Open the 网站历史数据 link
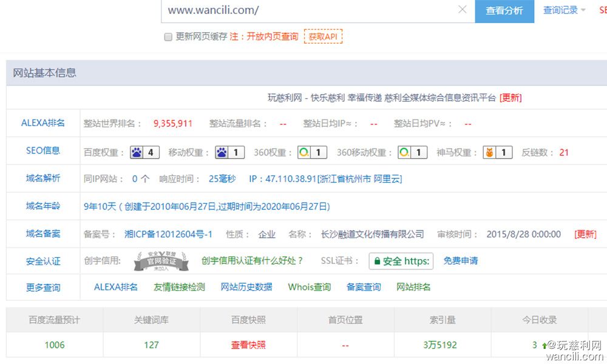This screenshot has height=364, width=607. coord(246,287)
